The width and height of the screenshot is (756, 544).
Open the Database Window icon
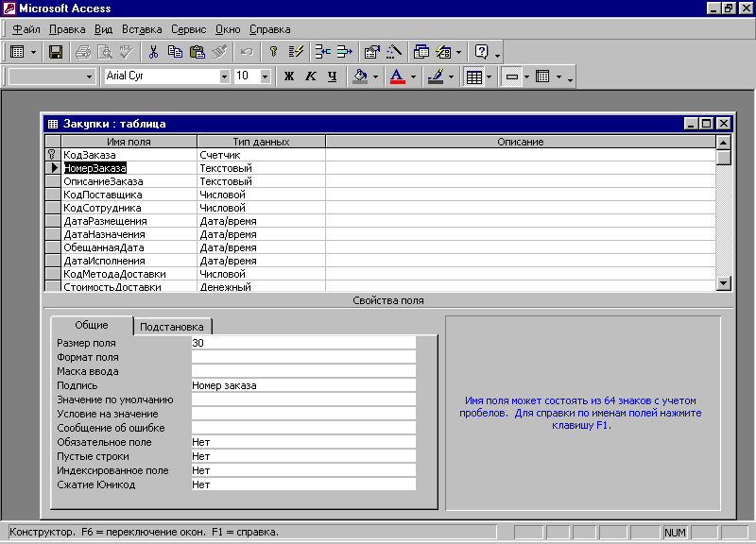pos(421,52)
